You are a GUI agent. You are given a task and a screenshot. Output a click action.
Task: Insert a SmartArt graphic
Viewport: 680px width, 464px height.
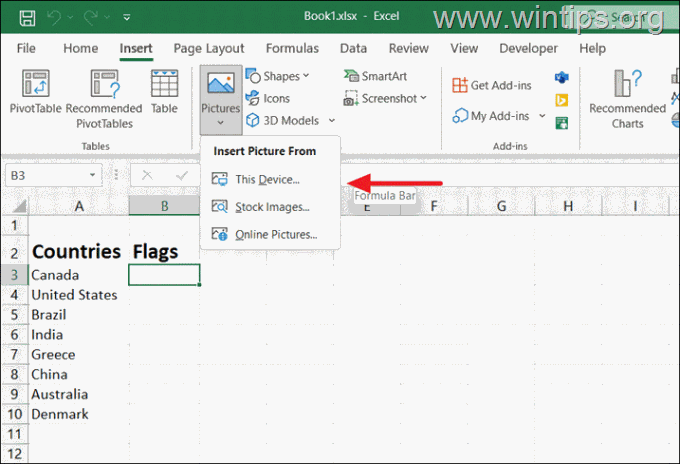coord(368,76)
